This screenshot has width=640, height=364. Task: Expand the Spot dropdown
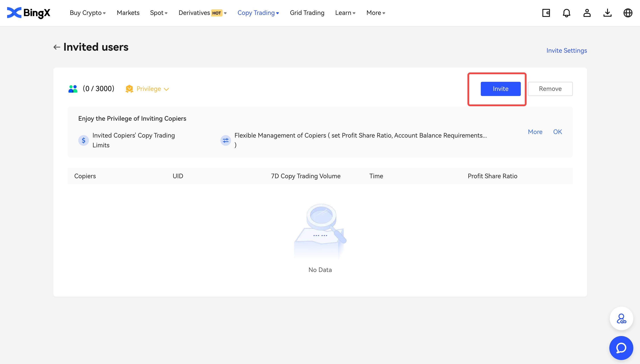(x=159, y=13)
